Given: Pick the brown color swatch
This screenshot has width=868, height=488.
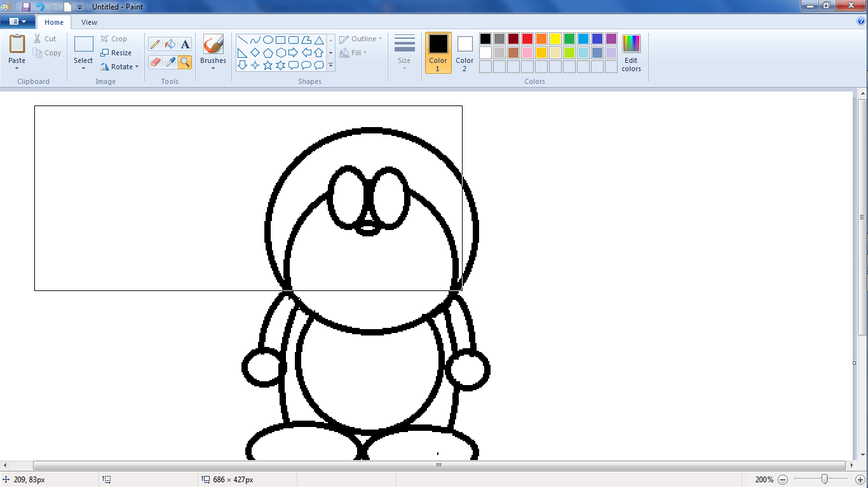Looking at the screenshot, I should (x=513, y=53).
